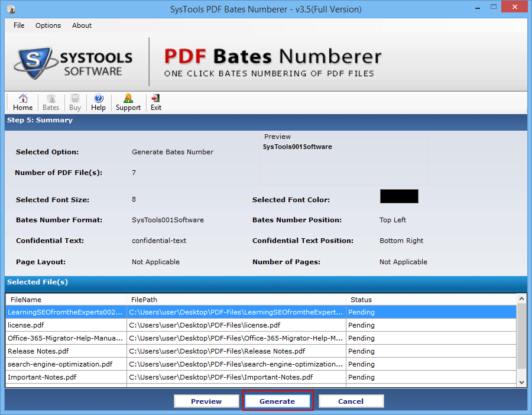Click the preview text SysTools001Software

(x=297, y=147)
